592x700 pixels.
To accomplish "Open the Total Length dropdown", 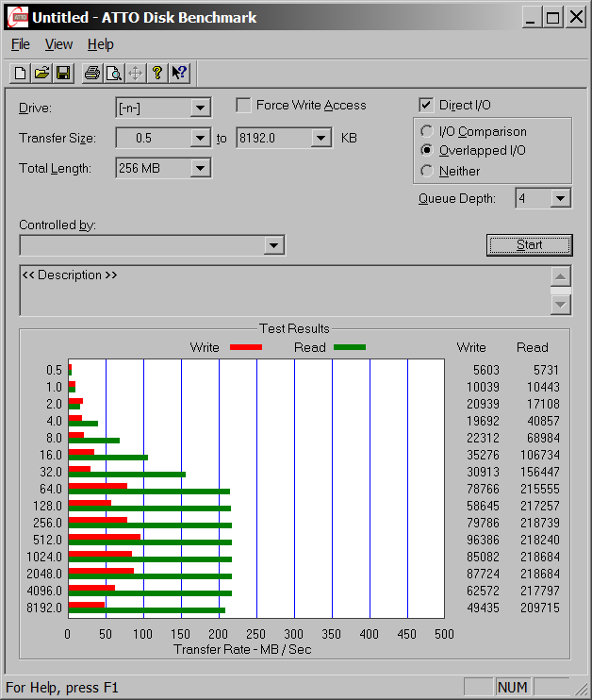I will (x=200, y=169).
